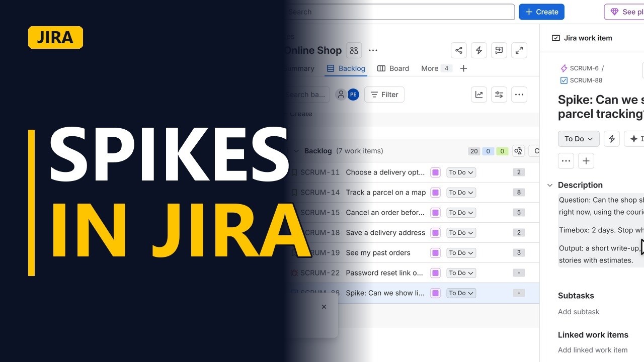The image size is (644, 362).
Task: Click the estimate 3 on SCRUM-19 row
Action: point(519,253)
